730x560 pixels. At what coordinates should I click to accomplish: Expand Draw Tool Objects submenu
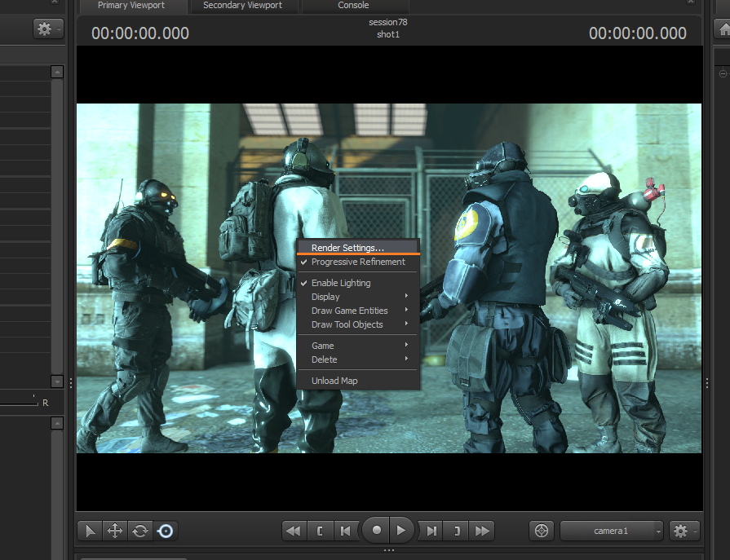(357, 324)
